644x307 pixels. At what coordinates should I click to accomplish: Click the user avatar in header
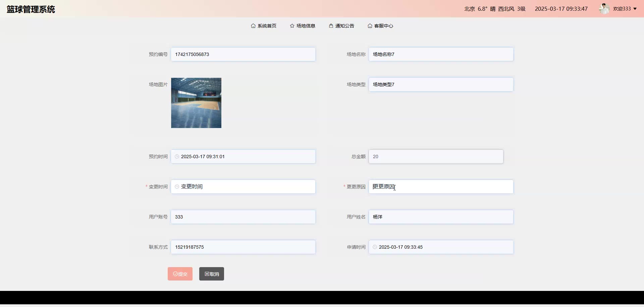click(x=604, y=9)
